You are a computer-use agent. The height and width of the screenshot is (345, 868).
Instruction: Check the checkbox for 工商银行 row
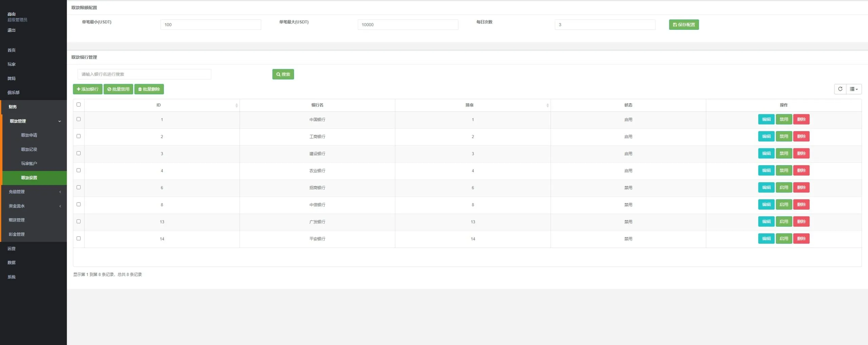tap(79, 136)
